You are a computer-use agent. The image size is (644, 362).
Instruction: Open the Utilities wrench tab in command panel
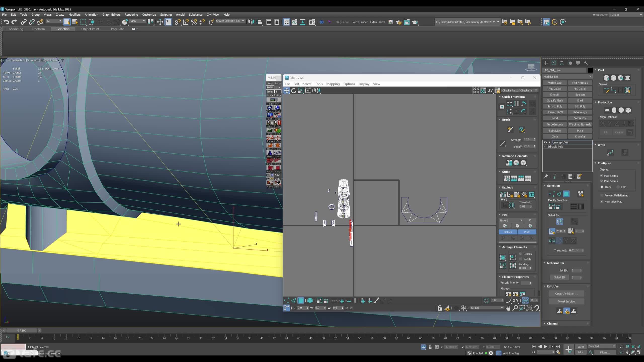pyautogui.click(x=586, y=63)
